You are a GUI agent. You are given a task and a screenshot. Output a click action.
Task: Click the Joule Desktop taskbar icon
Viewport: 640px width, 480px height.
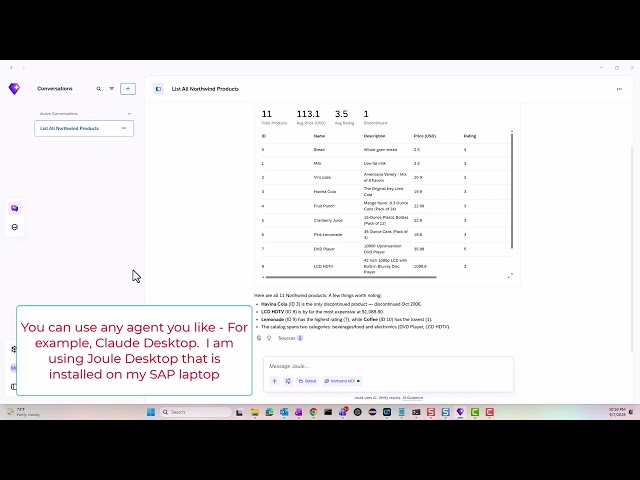460,412
